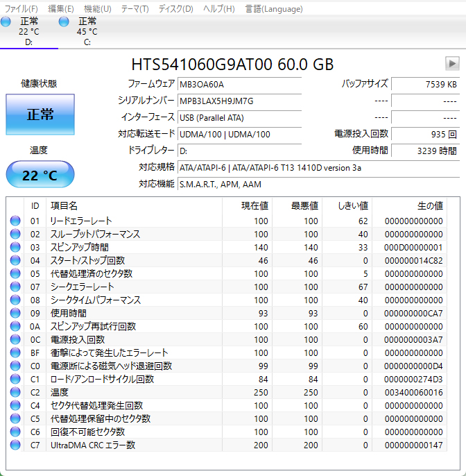This screenshot has width=466, height=476.
Task: Click the 項目名 column header
Action: (x=64, y=206)
